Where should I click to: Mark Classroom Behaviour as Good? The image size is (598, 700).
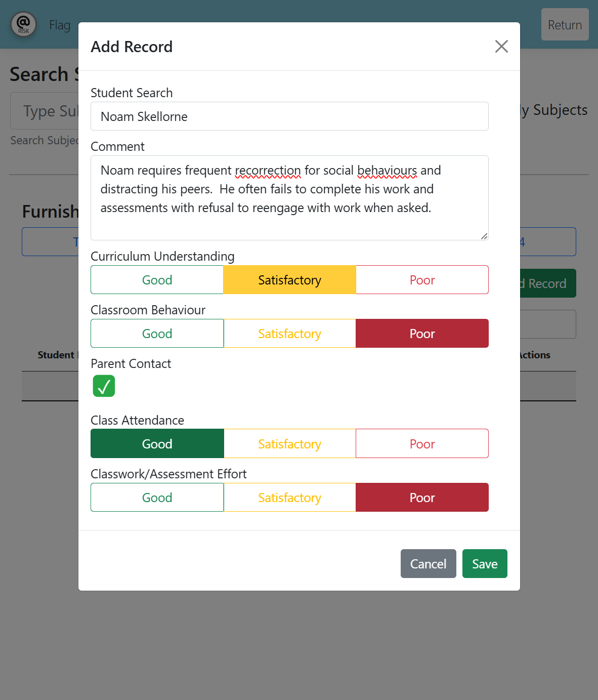[x=157, y=333]
